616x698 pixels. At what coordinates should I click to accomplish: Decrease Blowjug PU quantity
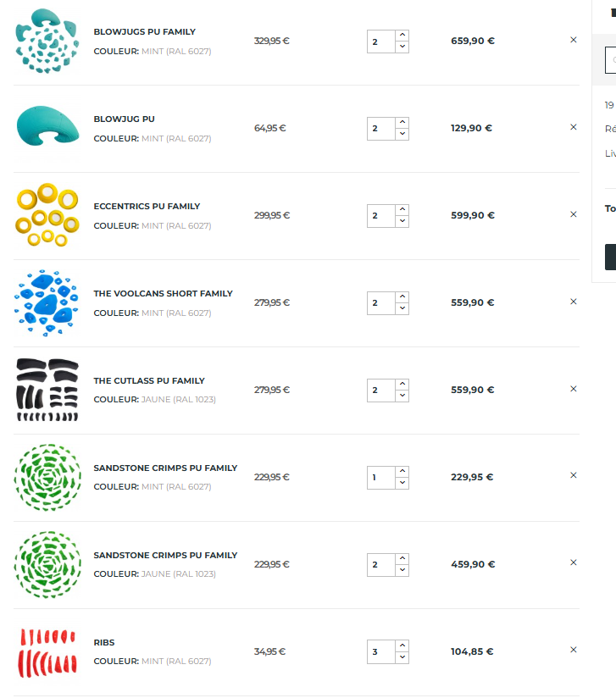(x=402, y=134)
